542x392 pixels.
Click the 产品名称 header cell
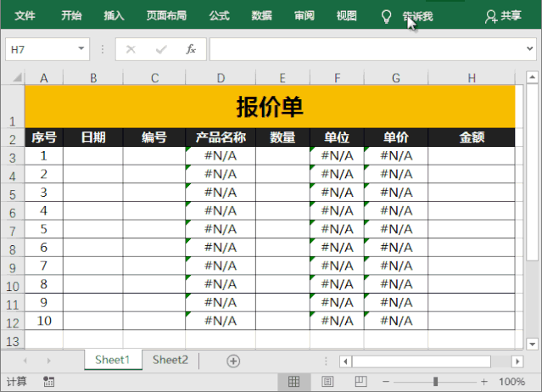(221, 137)
